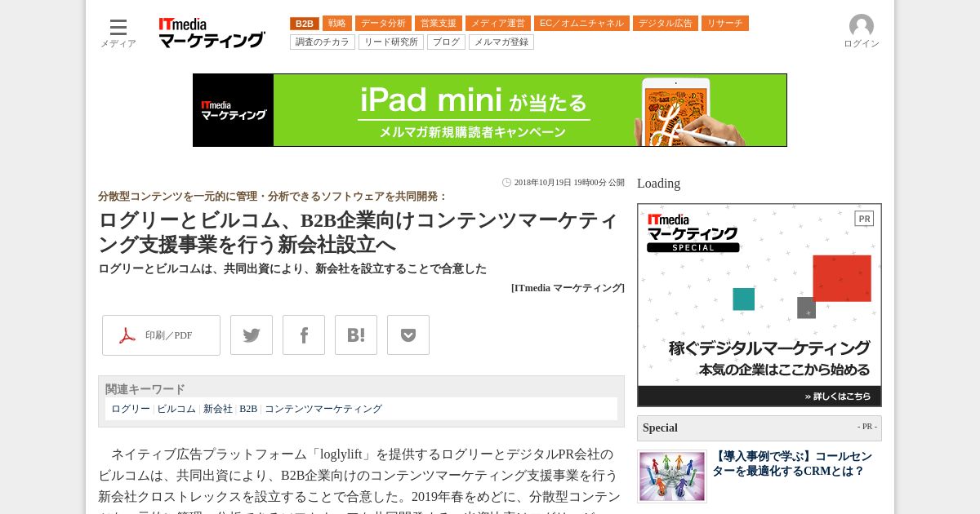The height and width of the screenshot is (514, 980).
Task: Click the [ITmedia マーケティング] byline
Action: pos(568,288)
